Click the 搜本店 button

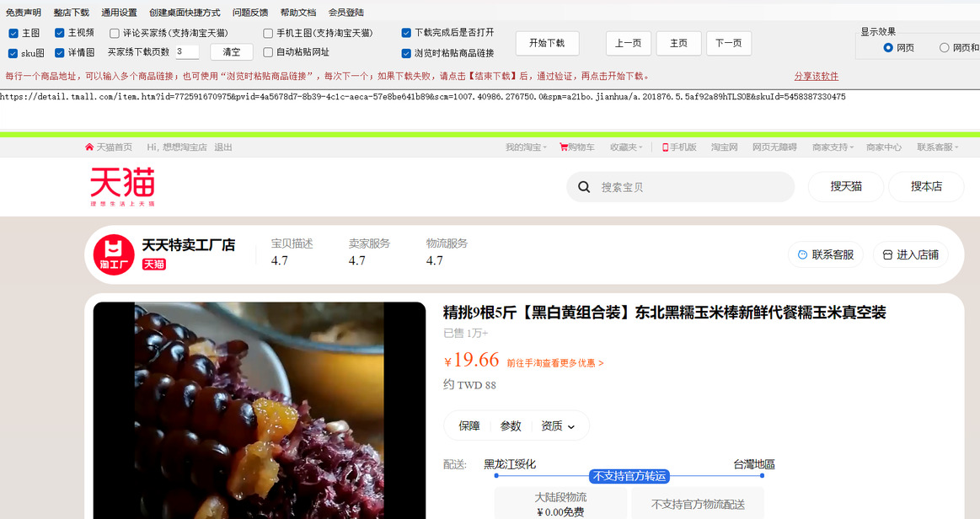click(x=926, y=187)
